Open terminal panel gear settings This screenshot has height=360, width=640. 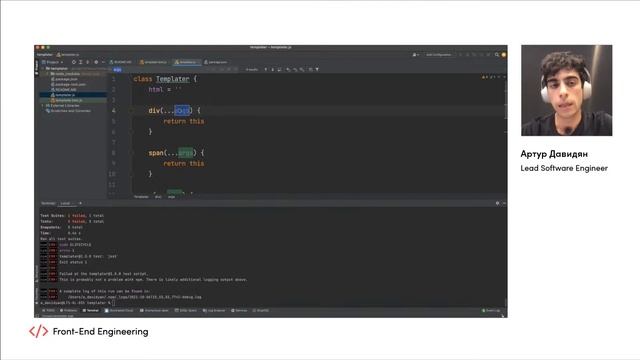point(497,203)
